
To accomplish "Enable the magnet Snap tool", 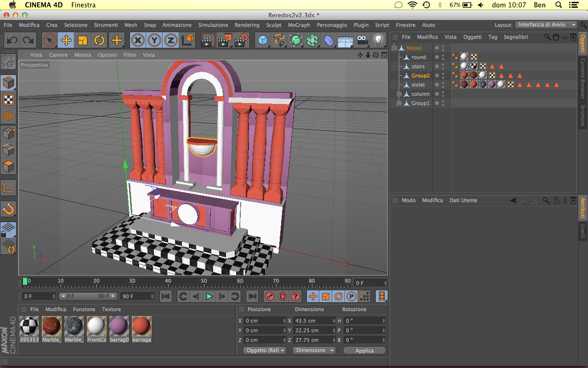I will pos(9,209).
